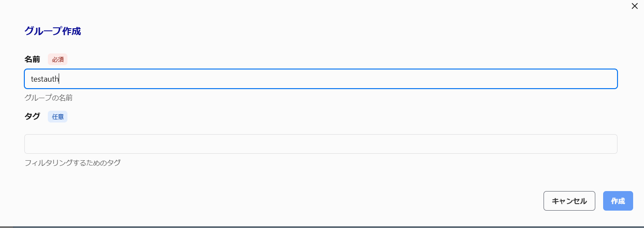Click the 必須 required indicator text
The width and height of the screenshot is (644, 228).
[x=58, y=59]
